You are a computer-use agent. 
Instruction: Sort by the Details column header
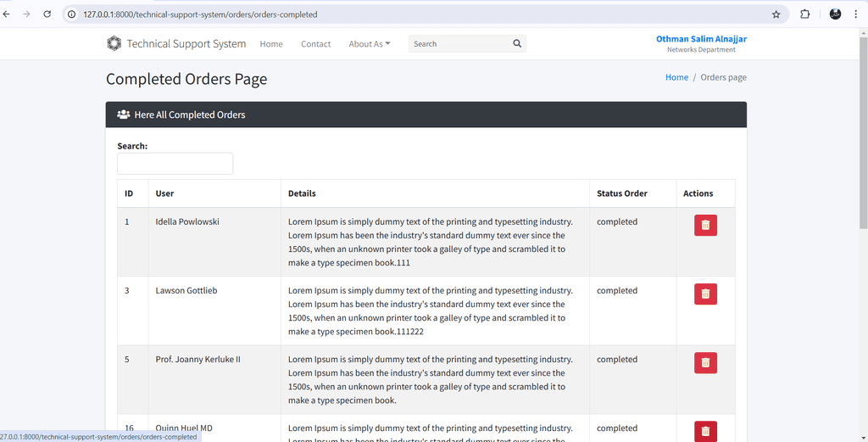point(435,193)
